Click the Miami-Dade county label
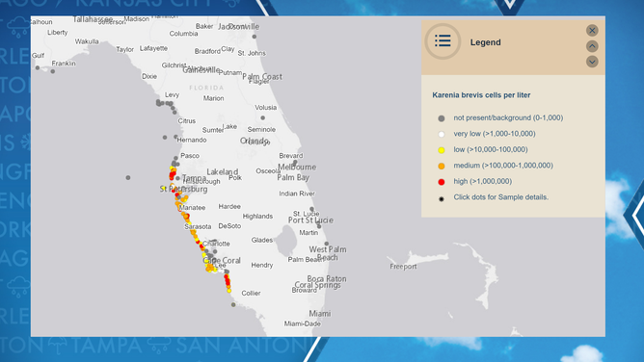The height and width of the screenshot is (362, 644). pyautogui.click(x=303, y=323)
